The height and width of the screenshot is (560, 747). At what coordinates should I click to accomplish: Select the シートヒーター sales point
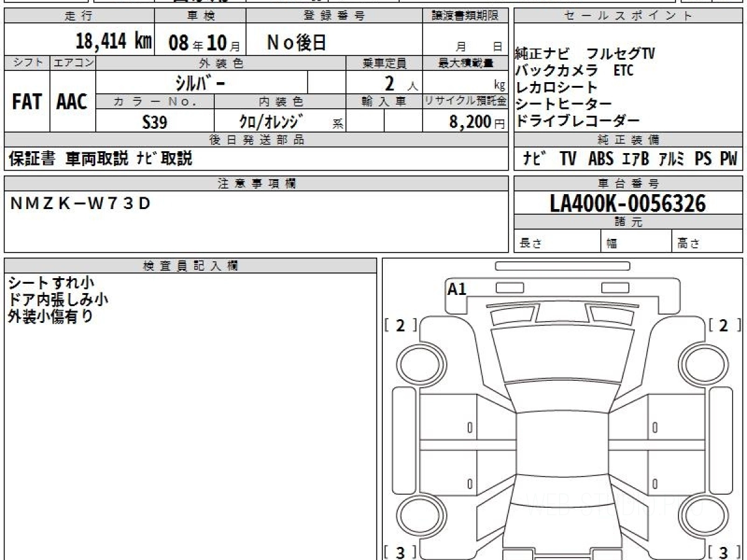point(564,105)
